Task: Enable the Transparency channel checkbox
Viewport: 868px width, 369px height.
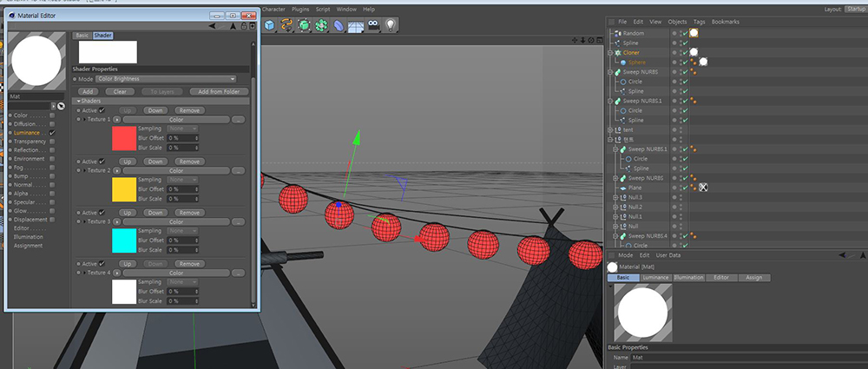Action: [52, 142]
